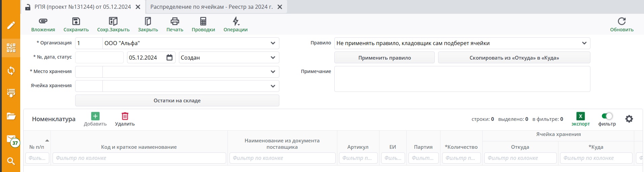Open the Правило dropdown list

pyautogui.click(x=584, y=43)
